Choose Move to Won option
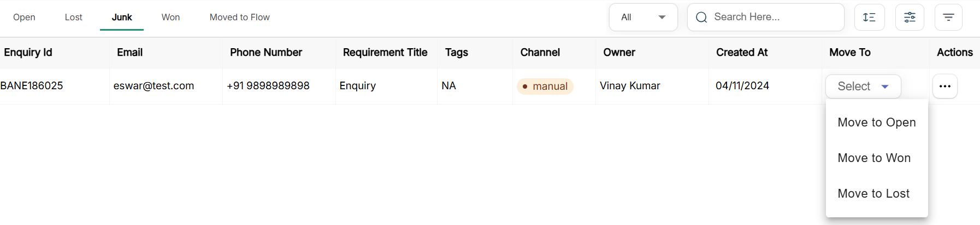 coord(874,158)
